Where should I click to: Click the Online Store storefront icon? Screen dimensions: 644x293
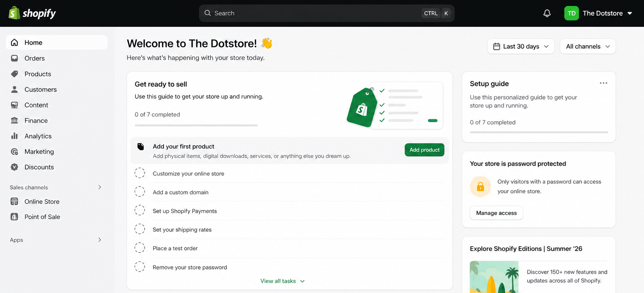click(x=14, y=201)
